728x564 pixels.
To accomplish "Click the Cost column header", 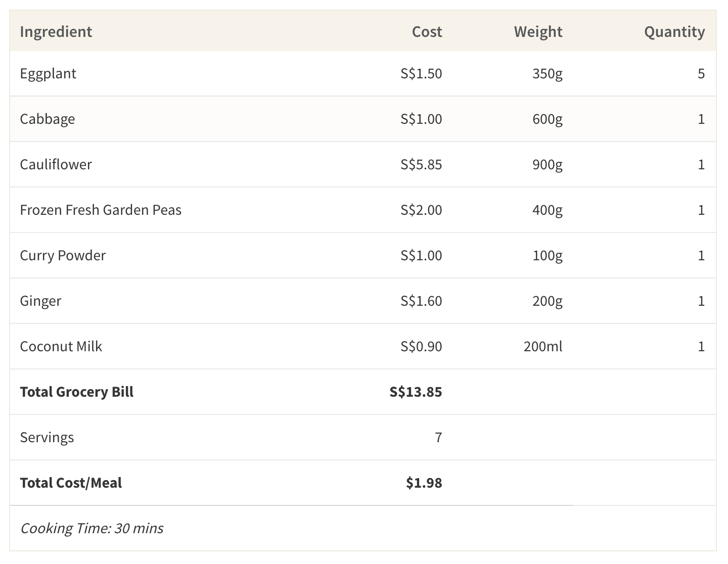I will 427,31.
